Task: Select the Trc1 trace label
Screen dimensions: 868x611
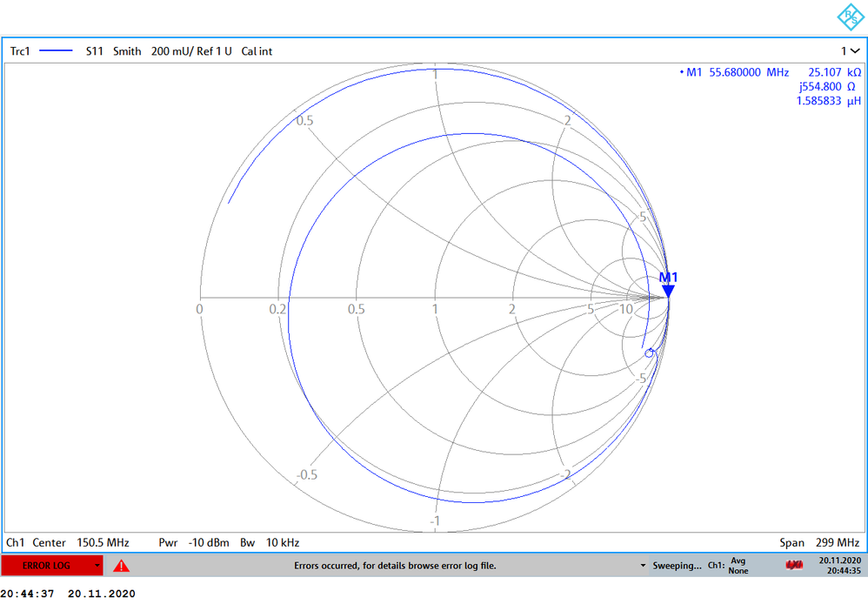Action: pos(20,51)
